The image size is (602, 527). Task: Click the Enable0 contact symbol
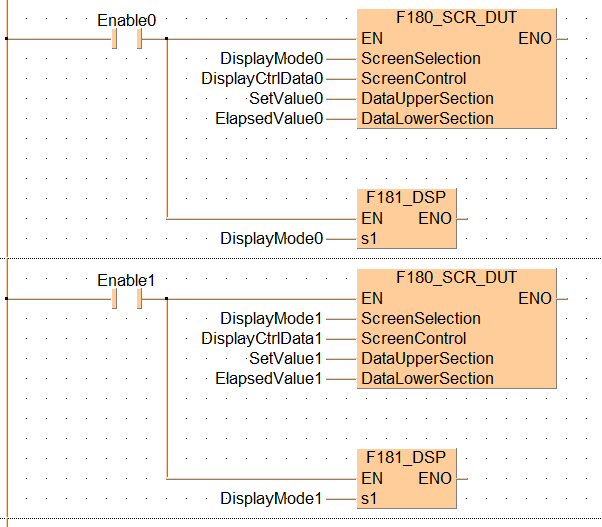click(x=127, y=39)
